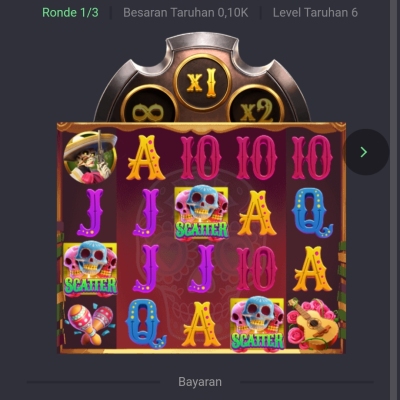Click the infinity symbol chamber
Image resolution: width=400 pixels, height=400 pixels.
149,104
